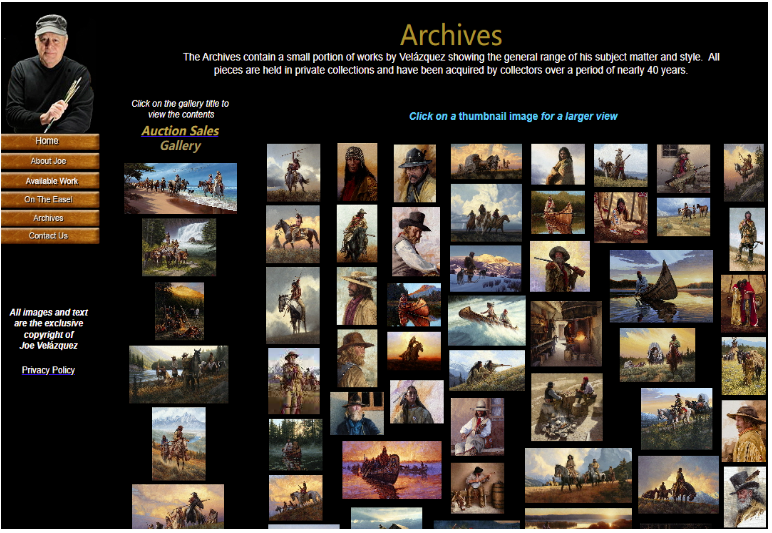Screen dimensions: 772x533
Task: Open the waterfall riders painting thumbnail
Action: pyautogui.click(x=178, y=247)
